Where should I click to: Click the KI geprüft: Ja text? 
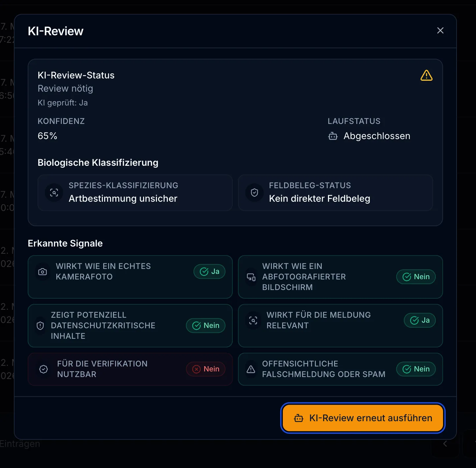63,103
